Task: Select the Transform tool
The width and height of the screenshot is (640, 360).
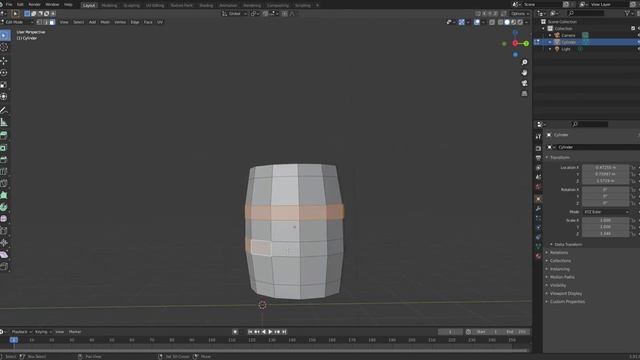Action: [x=4, y=97]
